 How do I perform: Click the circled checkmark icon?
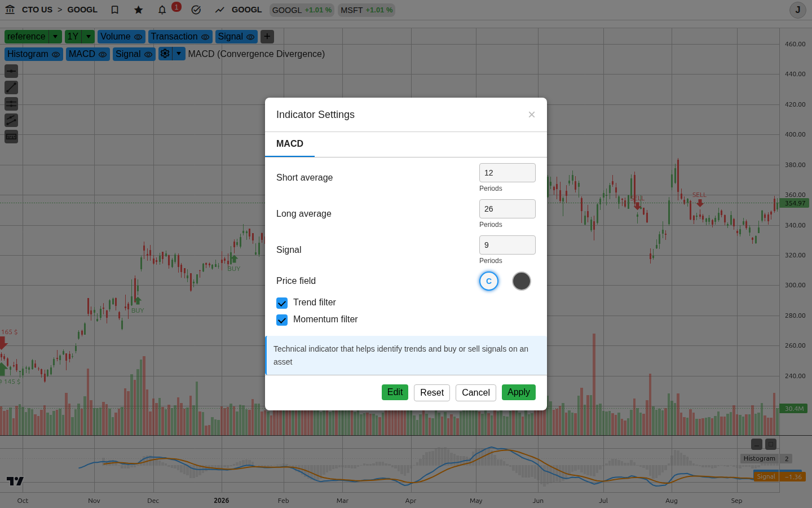[196, 10]
